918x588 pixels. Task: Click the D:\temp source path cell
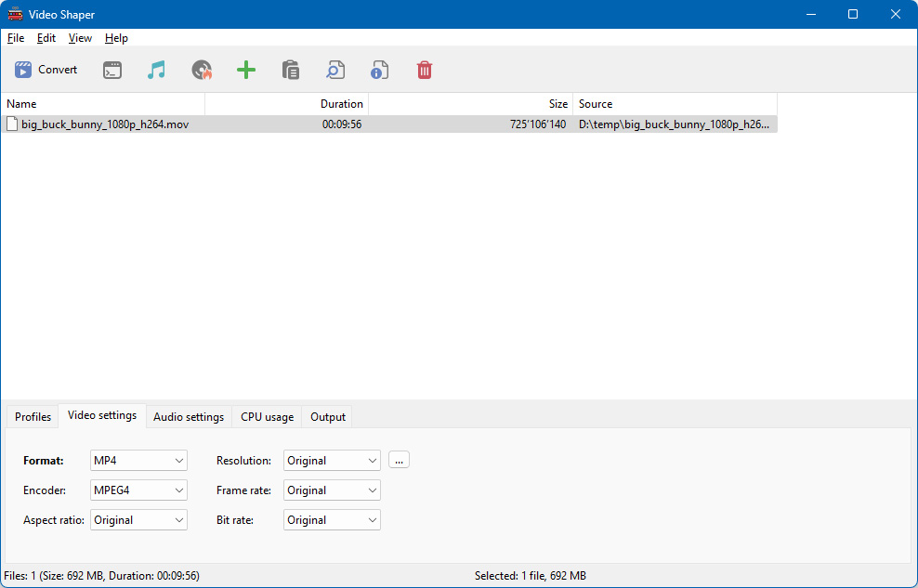click(x=674, y=124)
